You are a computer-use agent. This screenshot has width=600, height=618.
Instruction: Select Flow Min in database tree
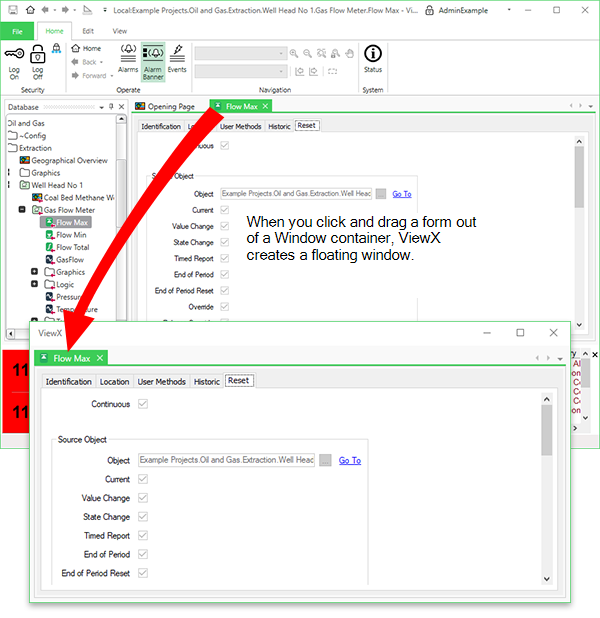point(71,235)
